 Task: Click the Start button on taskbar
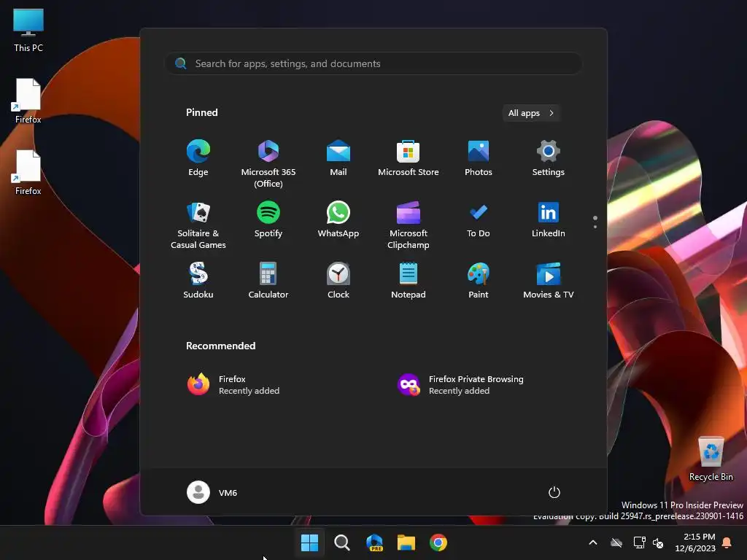[309, 542]
